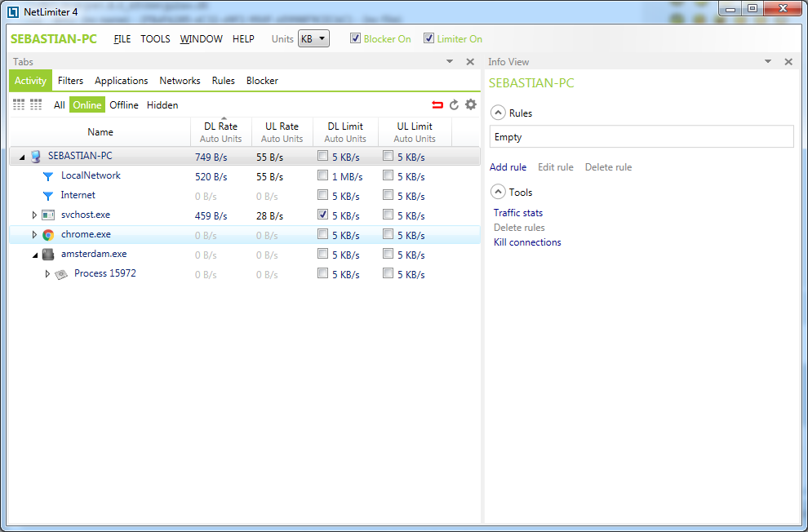Image resolution: width=808 pixels, height=532 pixels.
Task: Disable the svchost.exe DL Limit checkbox
Action: (x=323, y=215)
